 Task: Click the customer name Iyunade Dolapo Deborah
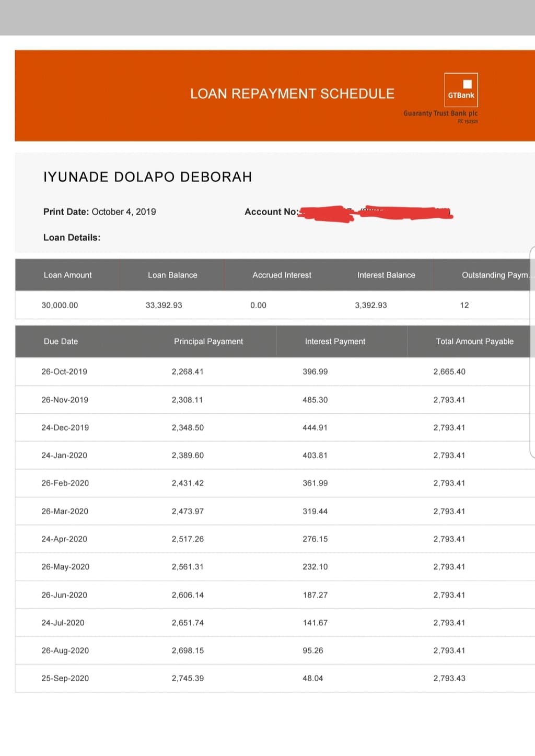click(x=147, y=177)
